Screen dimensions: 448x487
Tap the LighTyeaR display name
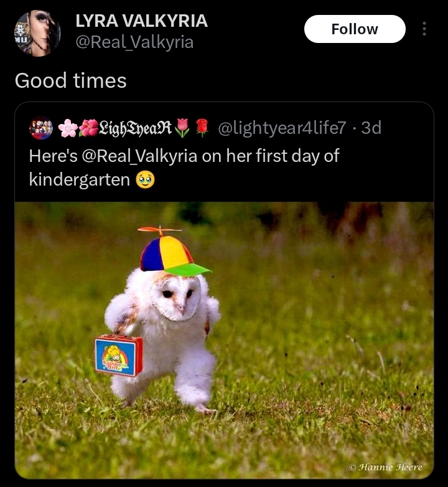pyautogui.click(x=135, y=127)
